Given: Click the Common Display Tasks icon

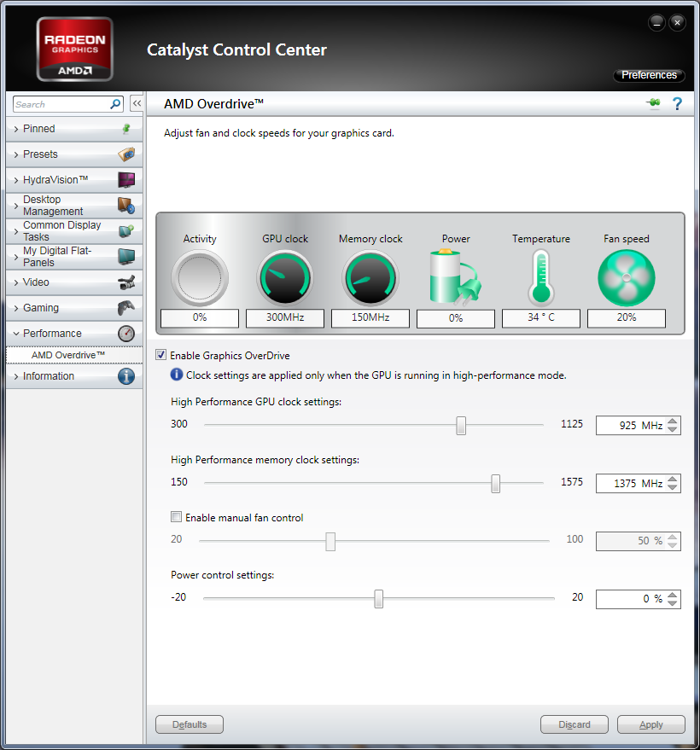Looking at the screenshot, I should click(x=126, y=231).
